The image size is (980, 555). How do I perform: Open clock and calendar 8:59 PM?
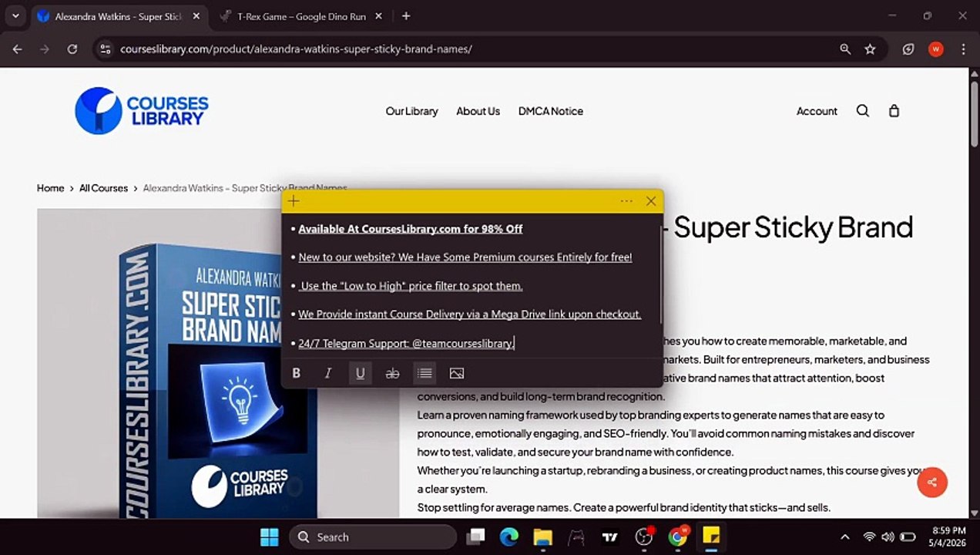pos(948,536)
